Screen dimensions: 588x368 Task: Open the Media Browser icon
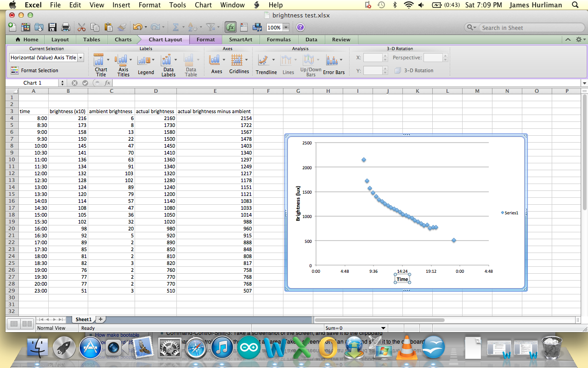(x=257, y=27)
